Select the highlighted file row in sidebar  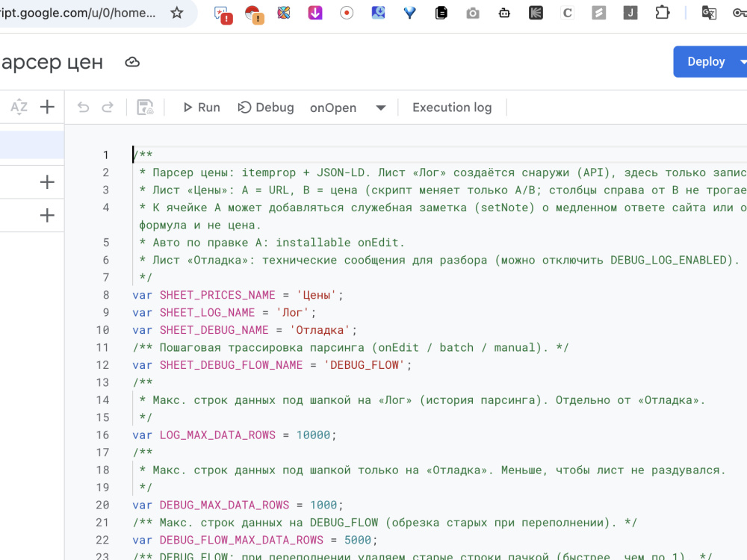tap(32, 145)
